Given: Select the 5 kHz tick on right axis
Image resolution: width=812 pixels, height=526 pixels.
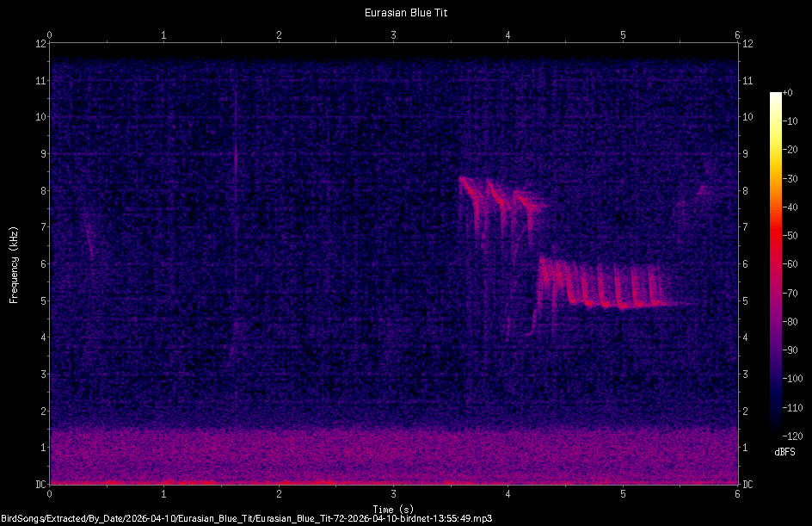Looking at the screenshot, I should click(x=745, y=300).
